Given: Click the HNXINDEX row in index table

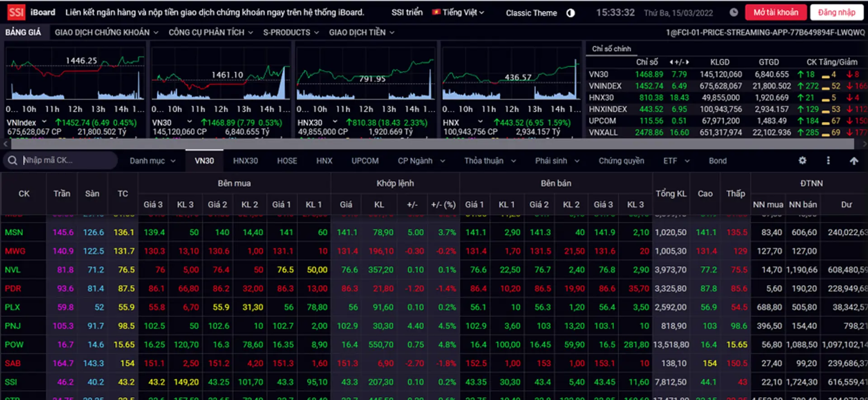Looking at the screenshot, I should point(727,109).
